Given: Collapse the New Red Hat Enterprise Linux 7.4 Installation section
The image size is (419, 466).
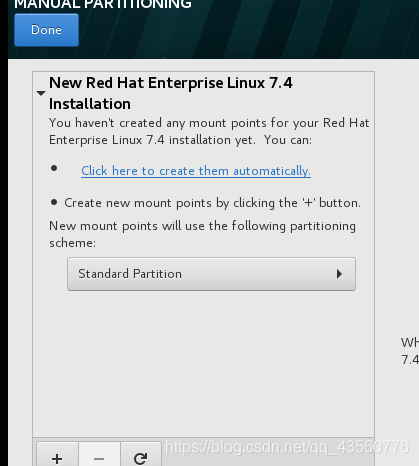Looking at the screenshot, I should click(41, 94).
